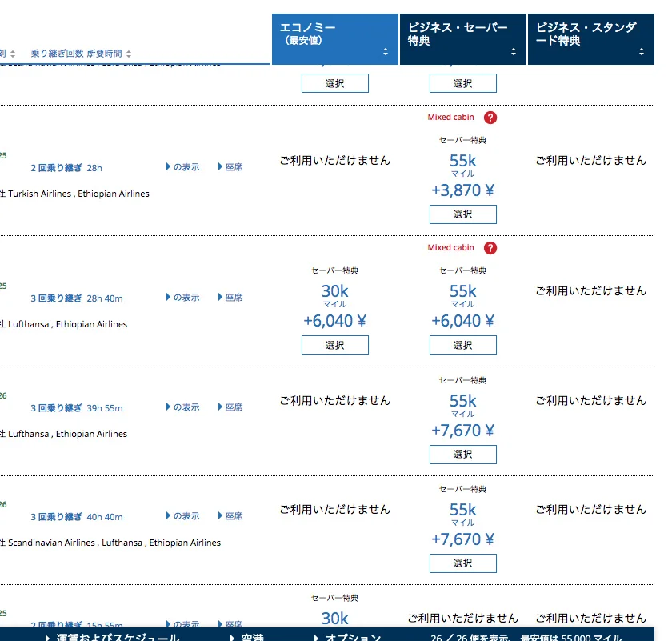672x641 pixels.
Task: Click Scandinavian Airlines, Lufthansa, Ethiopian Airlines carrier text
Action: pos(114,543)
